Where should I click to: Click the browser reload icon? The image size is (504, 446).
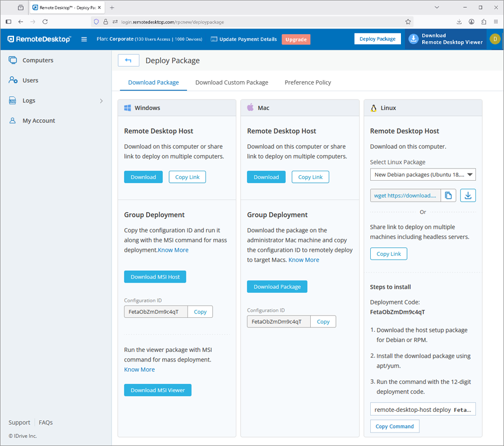click(45, 22)
